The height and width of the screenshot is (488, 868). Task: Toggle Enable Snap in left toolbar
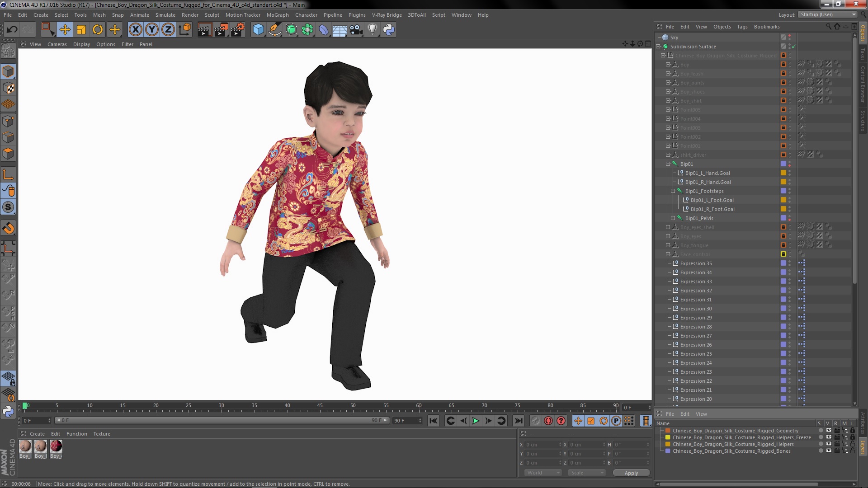click(x=8, y=207)
